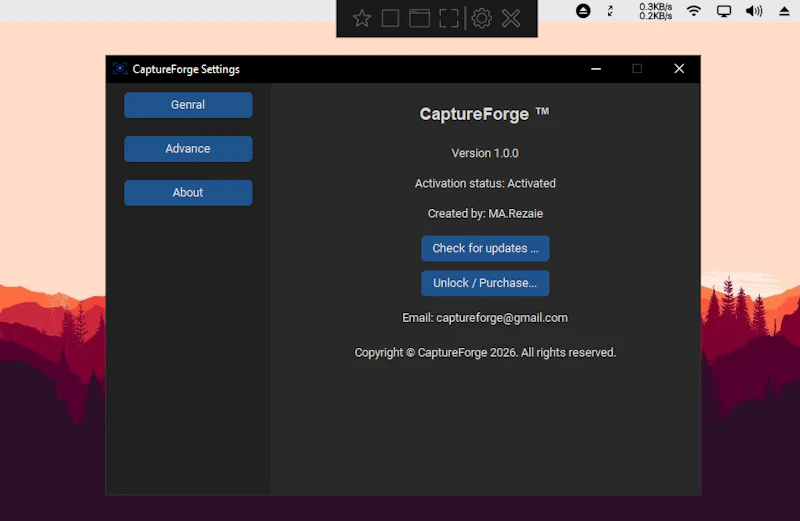Click the CaptureForge ™ heading

484,113
